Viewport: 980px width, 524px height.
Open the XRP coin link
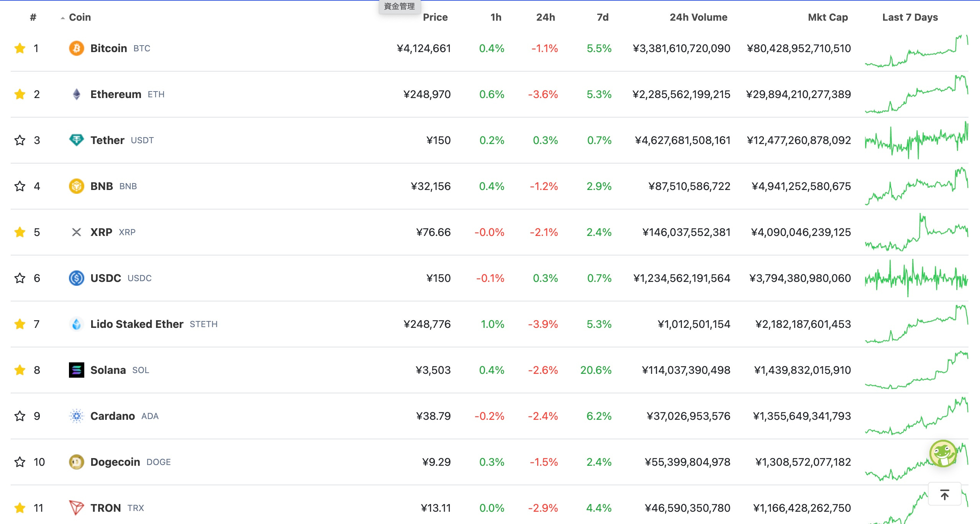coord(113,232)
